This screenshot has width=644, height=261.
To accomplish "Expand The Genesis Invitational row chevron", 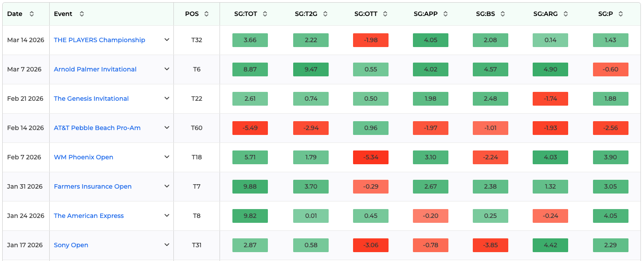I will click(x=167, y=99).
